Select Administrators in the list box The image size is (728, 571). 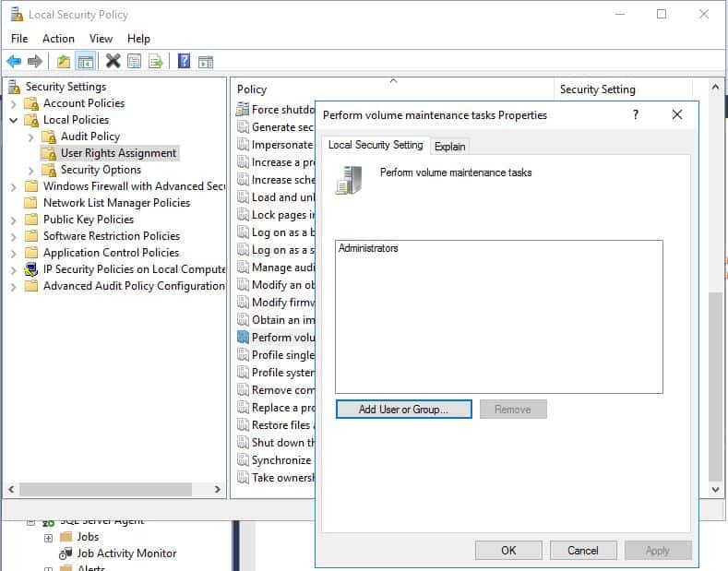pyautogui.click(x=368, y=249)
